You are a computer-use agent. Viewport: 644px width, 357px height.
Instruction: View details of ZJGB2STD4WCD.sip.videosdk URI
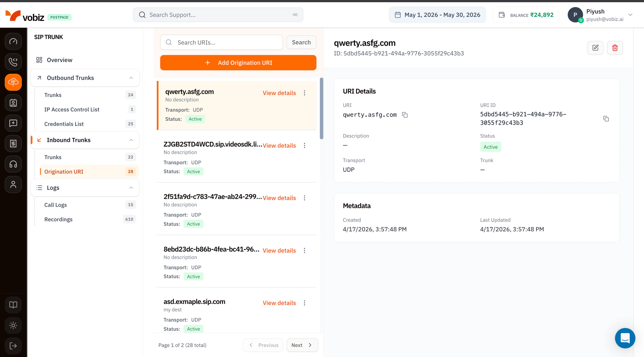(279, 145)
